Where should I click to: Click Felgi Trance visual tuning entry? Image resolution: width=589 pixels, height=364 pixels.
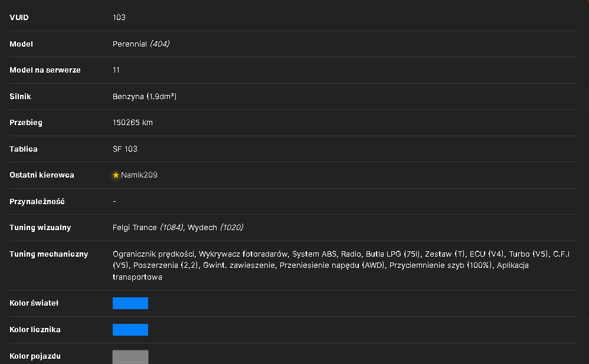tap(148, 228)
